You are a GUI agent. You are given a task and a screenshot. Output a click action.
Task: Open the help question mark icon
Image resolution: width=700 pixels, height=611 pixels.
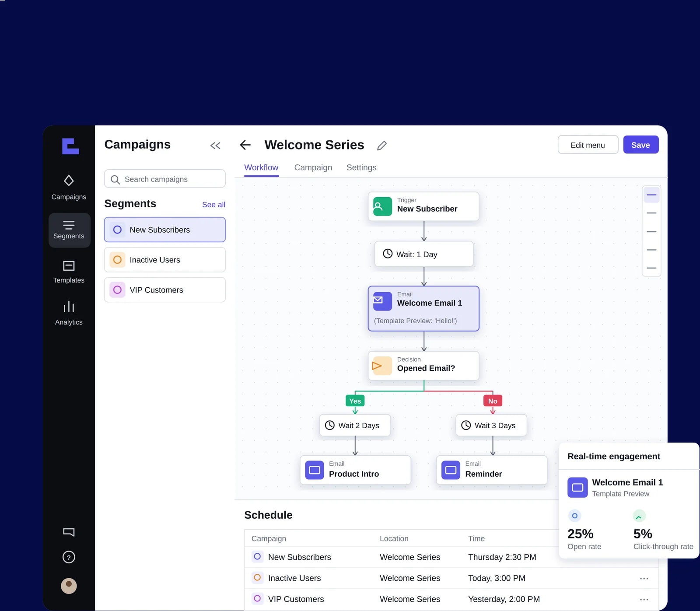pos(69,557)
